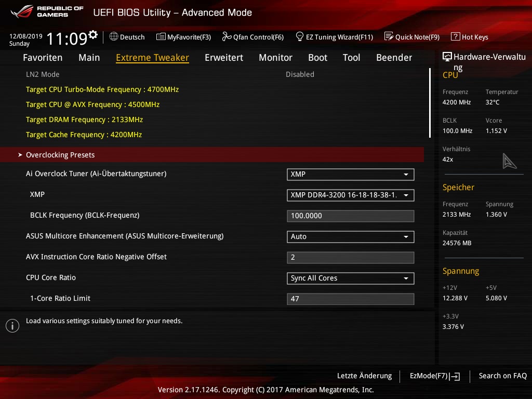532x399 pixels.
Task: Open Ai Overclock Tuner dropdown
Action: pyautogui.click(x=351, y=175)
